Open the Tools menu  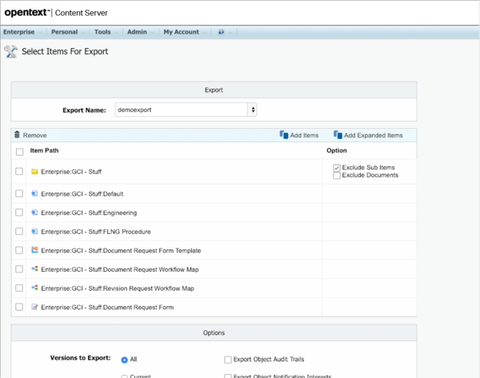[102, 32]
